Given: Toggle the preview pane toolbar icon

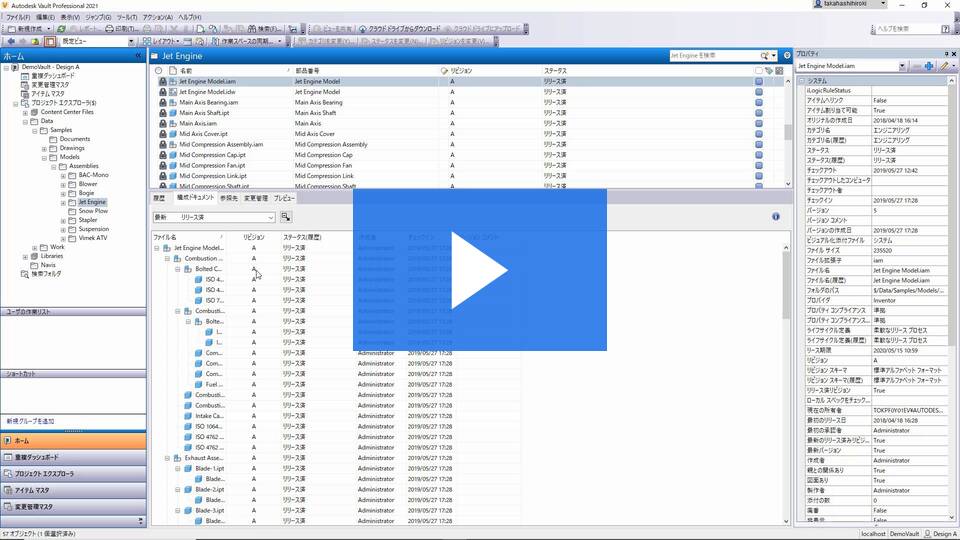Looking at the screenshot, I should pos(50,42).
